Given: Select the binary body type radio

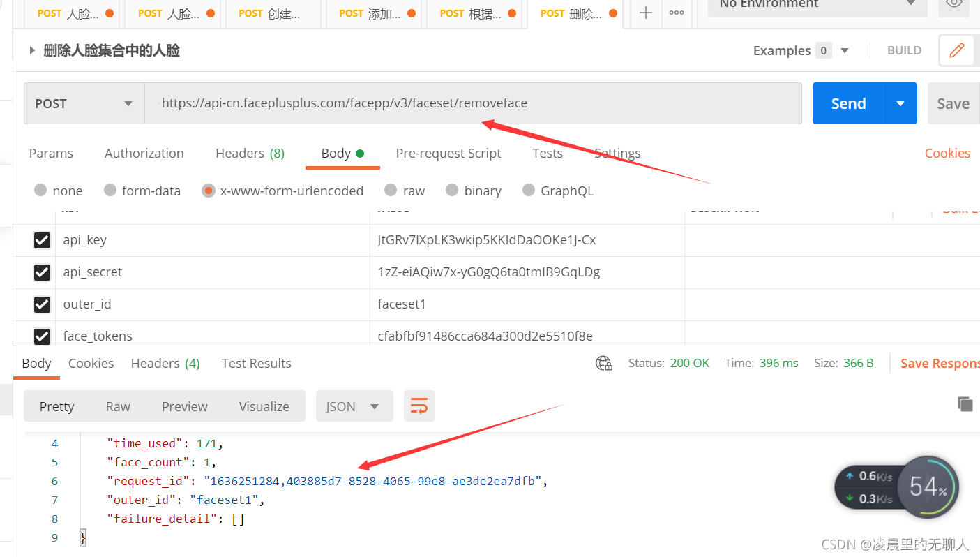Looking at the screenshot, I should click(452, 190).
